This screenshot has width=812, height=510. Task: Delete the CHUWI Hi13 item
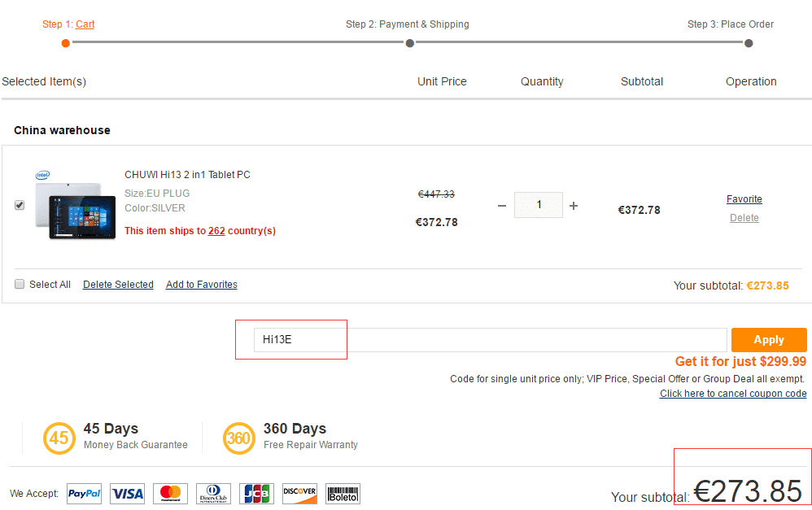pyautogui.click(x=744, y=217)
